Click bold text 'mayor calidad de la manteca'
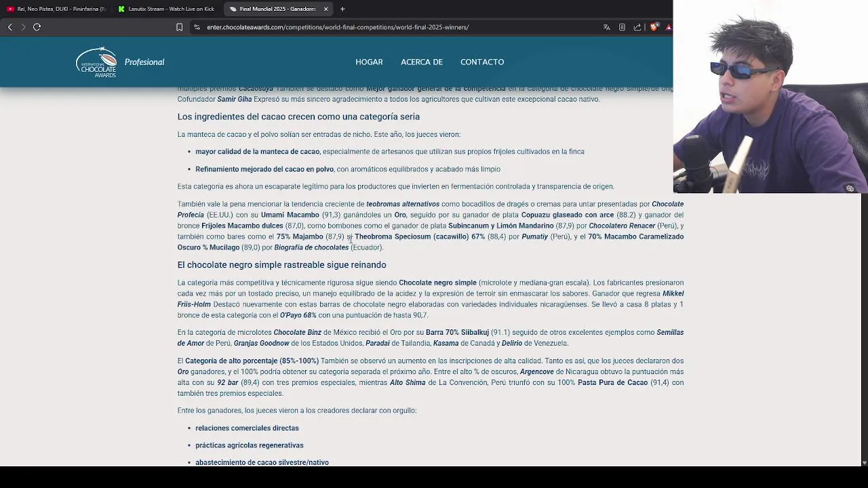This screenshot has height=488, width=868. [257, 152]
